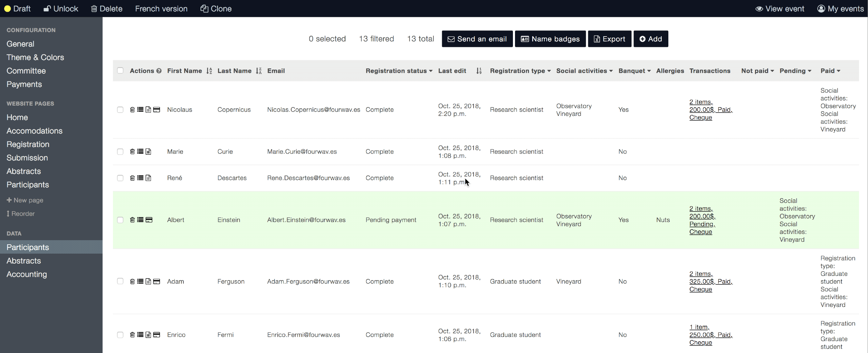Viewport: 868px width, 353px height.
Task: Open Payments configuration
Action: 24,84
